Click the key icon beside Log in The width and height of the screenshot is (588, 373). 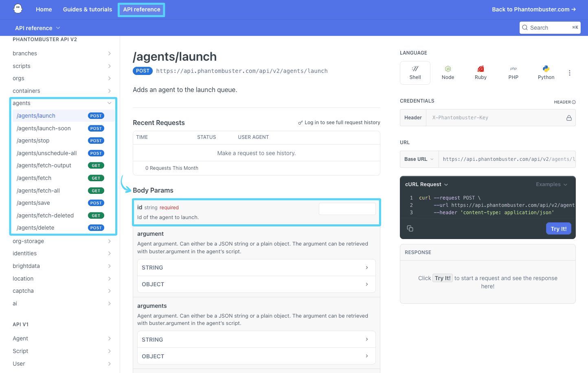301,123
